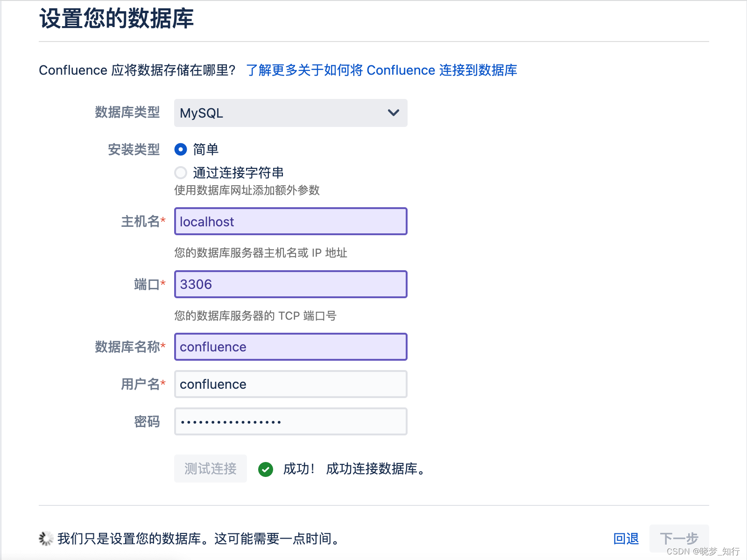Select the 简单 installation type radio
Screen dimensions: 747x560
(x=181, y=149)
